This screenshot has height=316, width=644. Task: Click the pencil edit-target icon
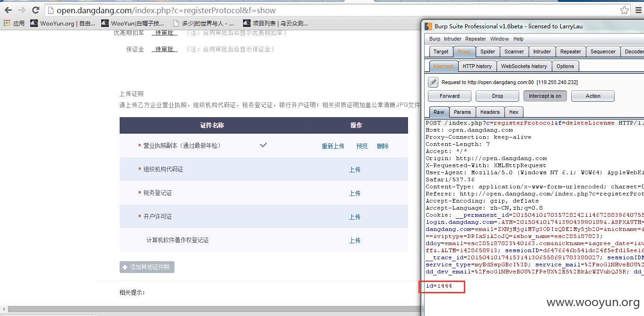(x=433, y=82)
